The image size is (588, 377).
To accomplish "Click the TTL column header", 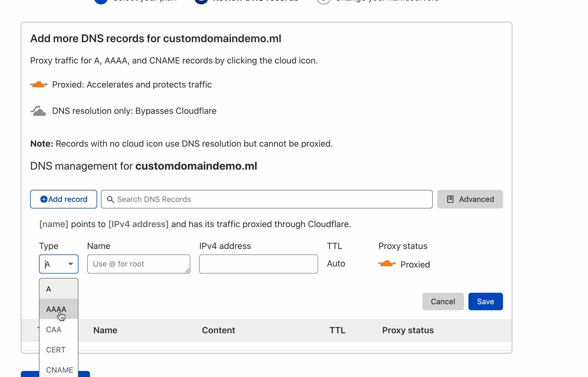I will click(x=337, y=330).
